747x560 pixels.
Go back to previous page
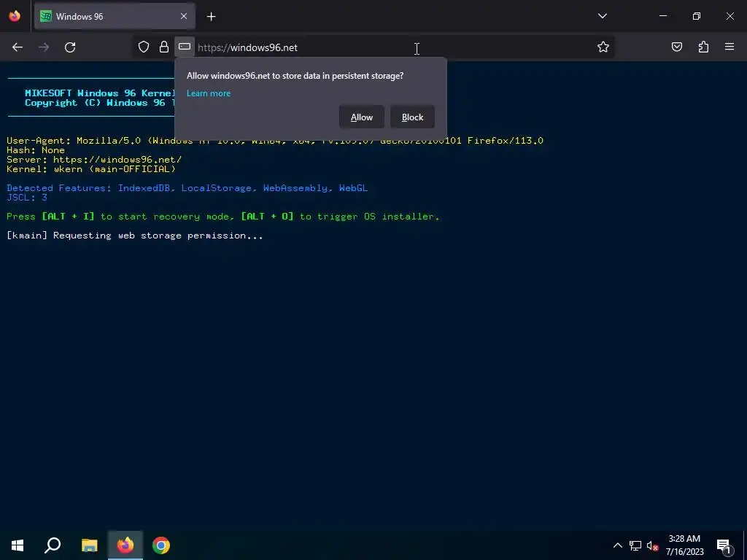[18, 47]
